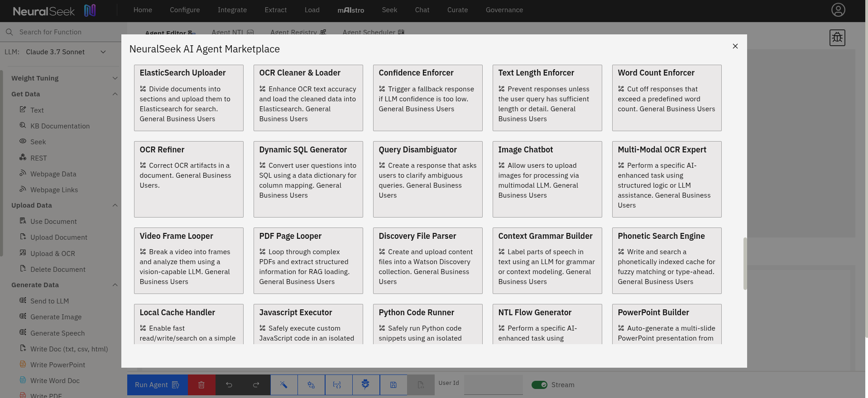Click the undo arrow icon

coord(229,385)
